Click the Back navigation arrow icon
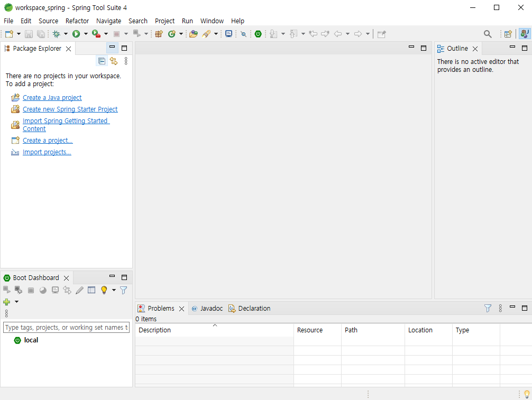 pyautogui.click(x=338, y=34)
